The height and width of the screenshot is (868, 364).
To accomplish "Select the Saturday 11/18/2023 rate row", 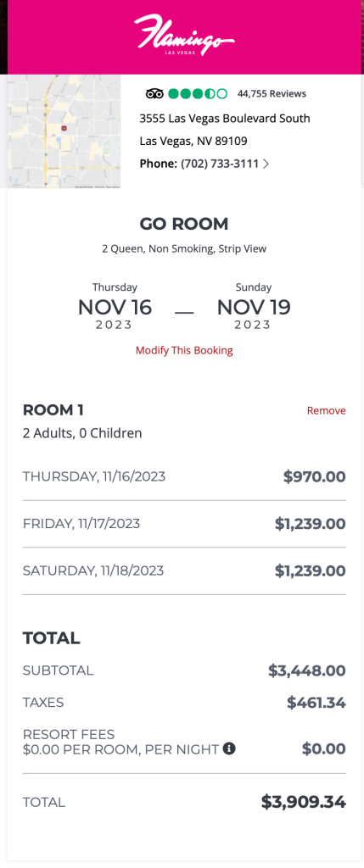I will 184,570.
